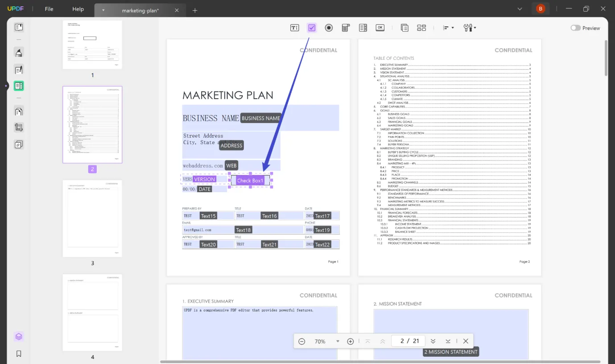
Task: Select the OK Button form tool
Action: pyautogui.click(x=380, y=28)
